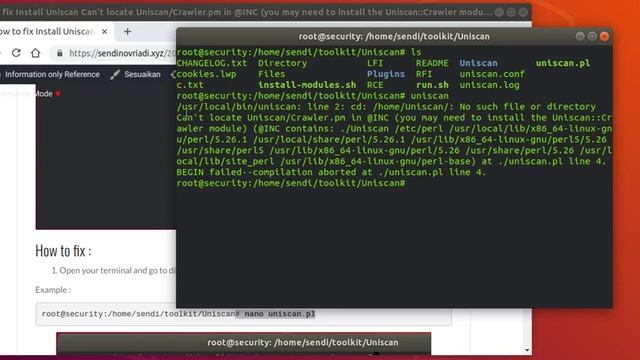Open a new browser tab
The height and width of the screenshot is (360, 640).
[127, 31]
